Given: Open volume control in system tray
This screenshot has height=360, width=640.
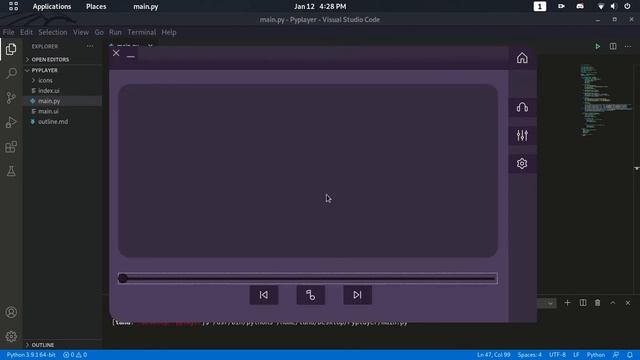Looking at the screenshot, I should 613,7.
